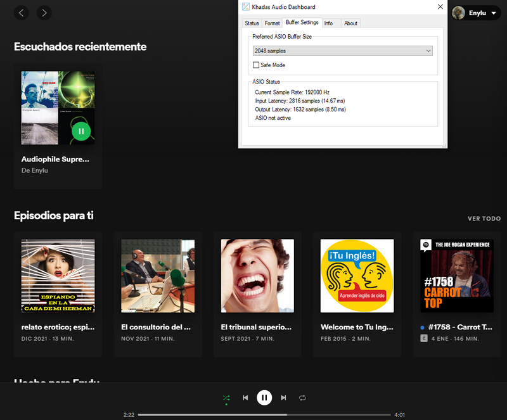Seek along the playback progress bar
This screenshot has height=420, width=507.
tap(264, 414)
